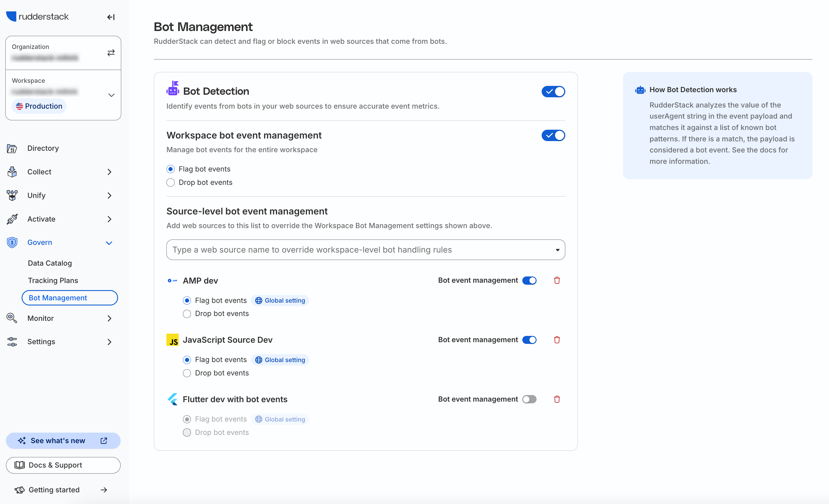Viewport: 829px width, 504px height.
Task: Expand the Monitor menu chevron
Action: tap(109, 318)
